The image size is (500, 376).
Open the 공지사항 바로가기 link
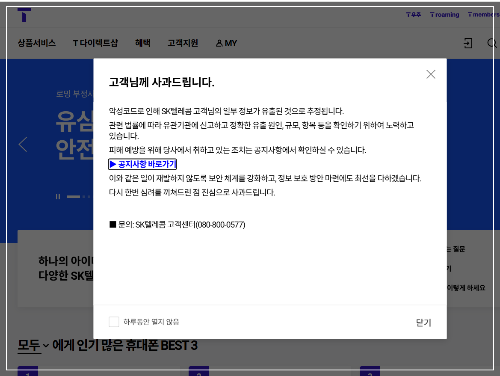point(142,164)
